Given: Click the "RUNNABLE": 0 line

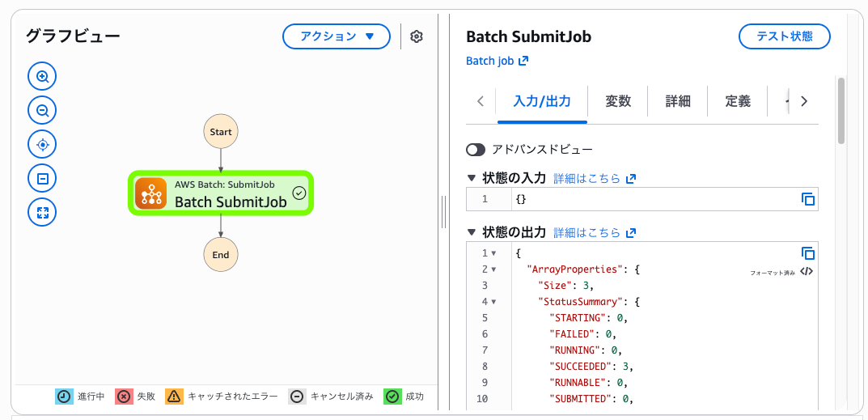Looking at the screenshot, I should [x=588, y=383].
